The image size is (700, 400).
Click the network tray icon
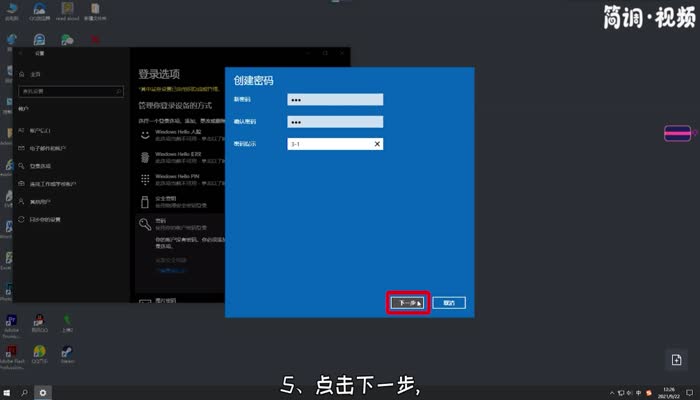(621, 393)
